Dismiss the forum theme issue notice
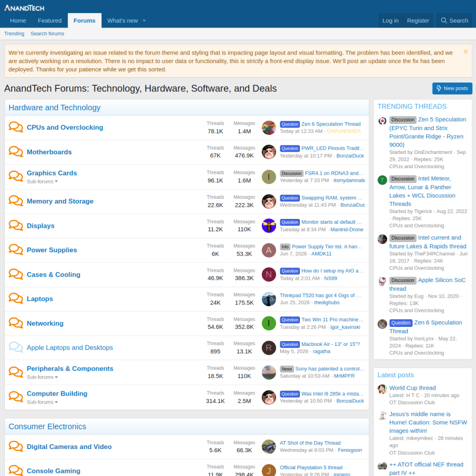This screenshot has width=476, height=476. (x=465, y=52)
